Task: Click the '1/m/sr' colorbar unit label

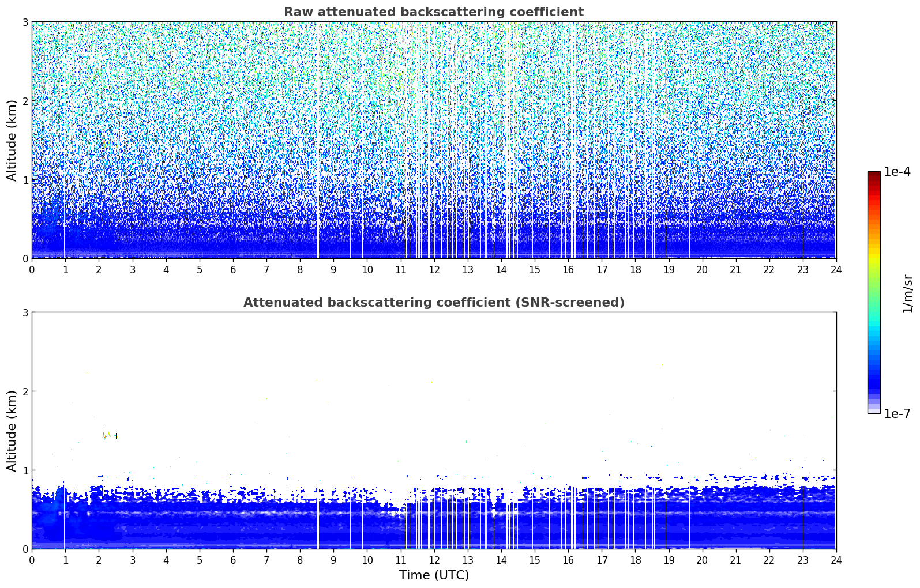Action: (x=907, y=294)
